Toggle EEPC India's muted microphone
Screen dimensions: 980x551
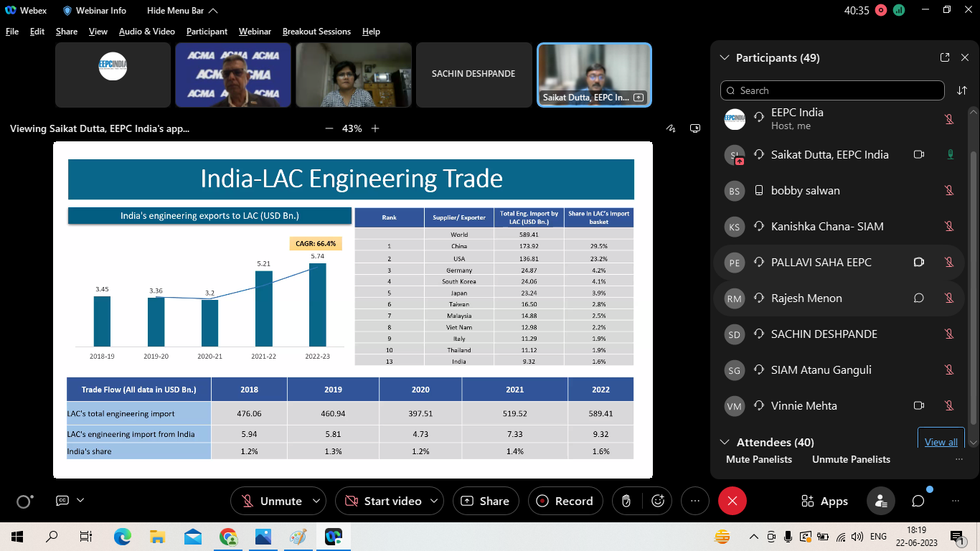(x=949, y=118)
